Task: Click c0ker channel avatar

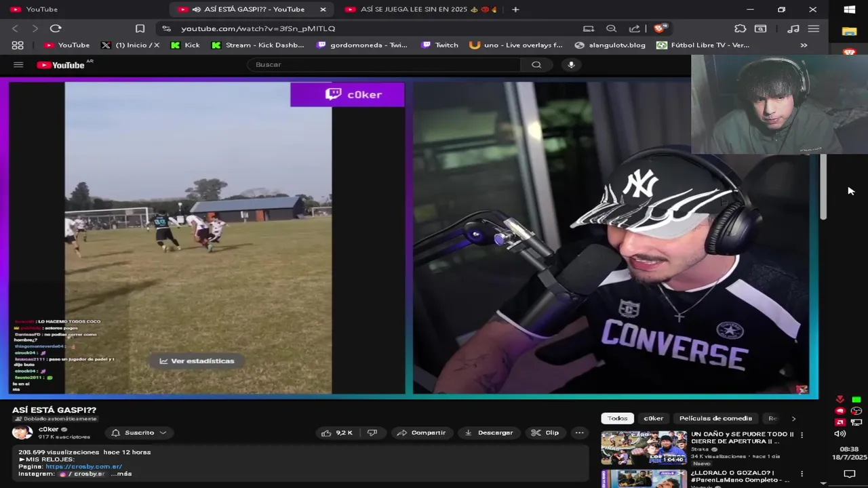Action: [22, 432]
